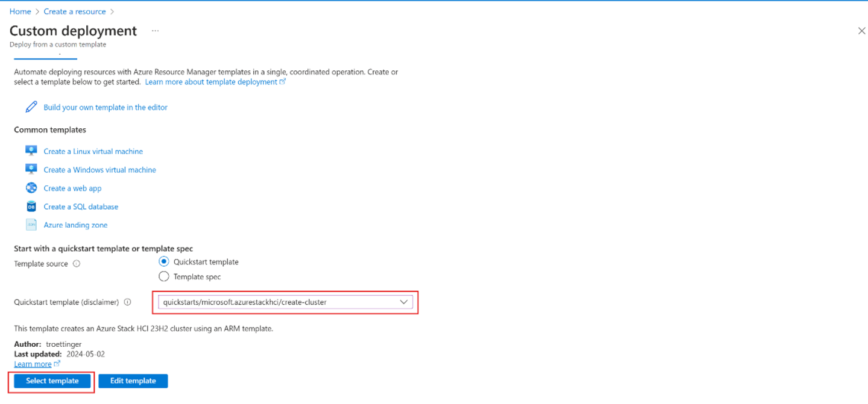This screenshot has height=404, width=868.
Task: Open the Learn more link under Last updated
Action: point(33,364)
